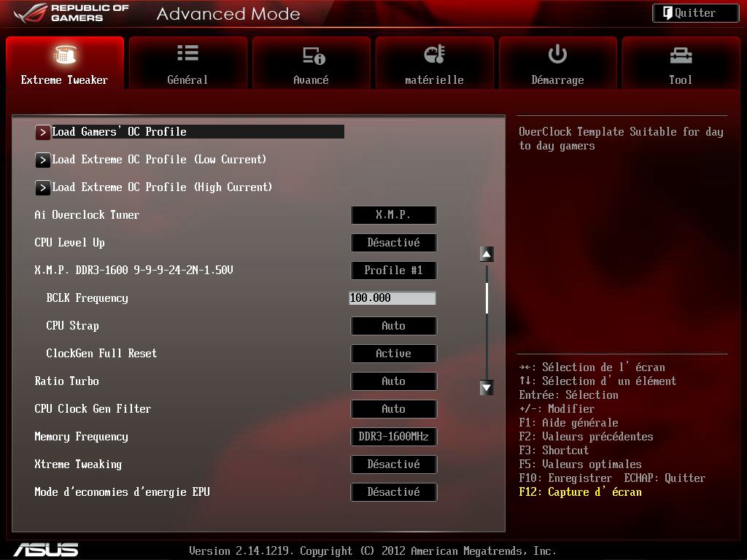Click the Version 2.14.1219 copyright text
Image resolution: width=747 pixels, height=560 pixels.
[x=373, y=551]
